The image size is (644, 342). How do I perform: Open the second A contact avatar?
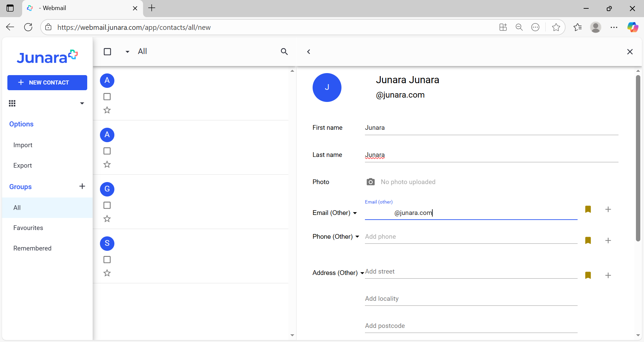click(x=107, y=135)
